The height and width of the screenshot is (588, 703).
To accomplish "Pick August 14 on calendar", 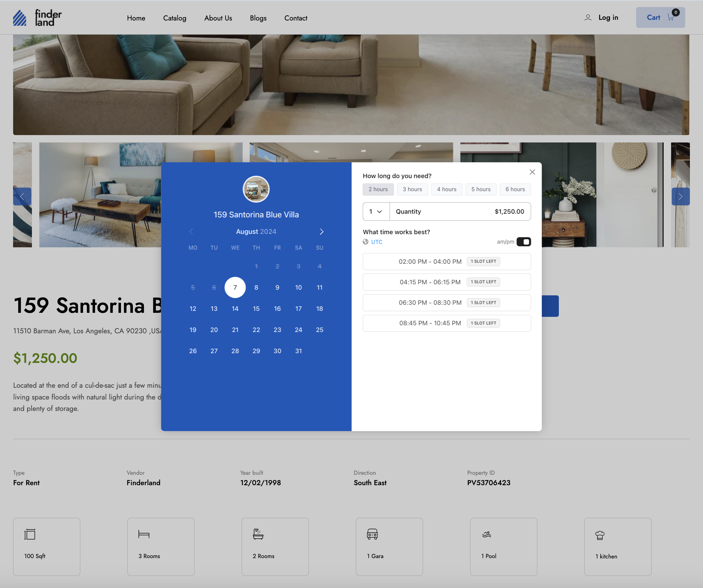I will 235,308.
